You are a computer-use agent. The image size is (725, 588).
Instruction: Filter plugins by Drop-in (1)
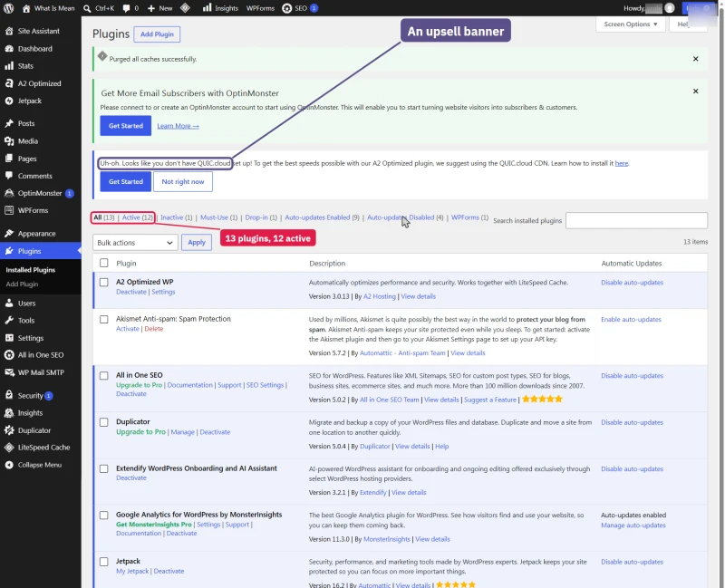[261, 217]
